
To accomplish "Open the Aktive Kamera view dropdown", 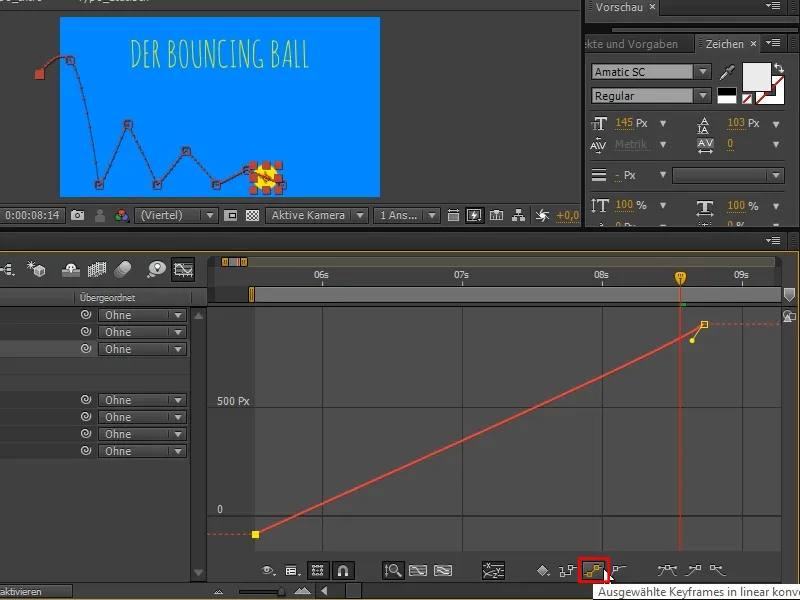I will pos(316,215).
